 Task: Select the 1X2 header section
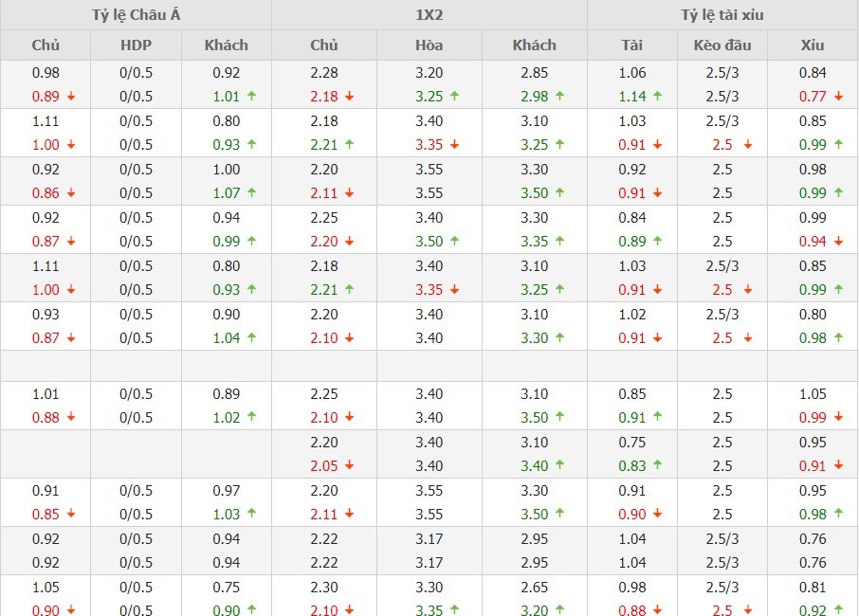click(x=429, y=15)
